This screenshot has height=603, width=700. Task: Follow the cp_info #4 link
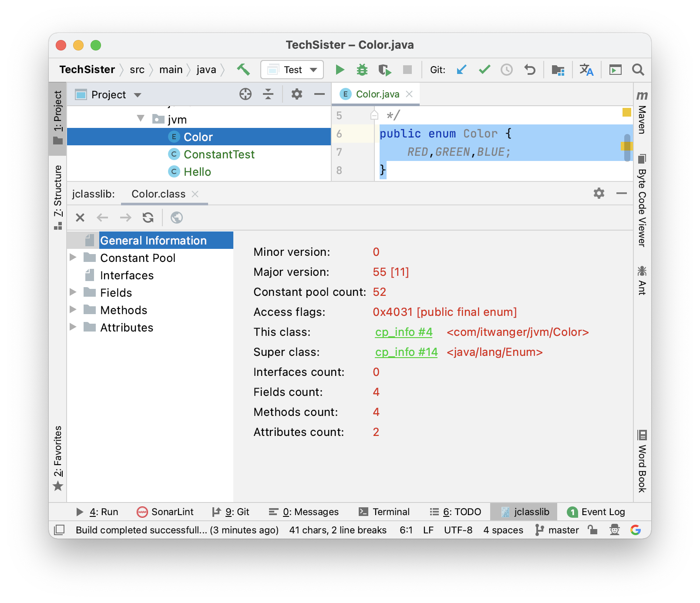(404, 332)
